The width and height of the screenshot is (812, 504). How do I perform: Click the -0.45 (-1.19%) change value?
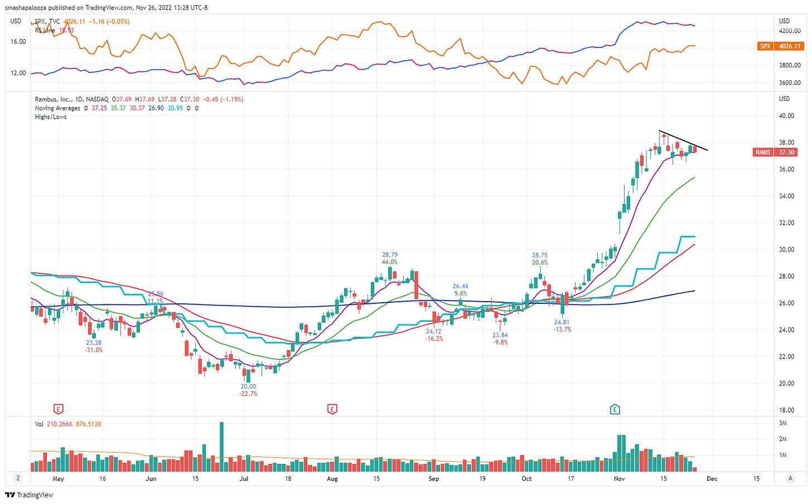pyautogui.click(x=223, y=99)
